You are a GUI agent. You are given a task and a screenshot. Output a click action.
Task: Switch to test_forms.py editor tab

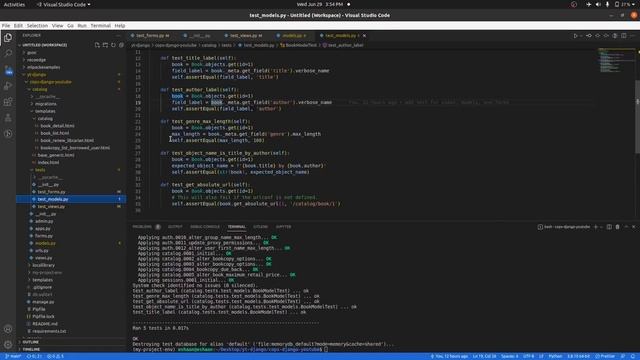pos(152,36)
